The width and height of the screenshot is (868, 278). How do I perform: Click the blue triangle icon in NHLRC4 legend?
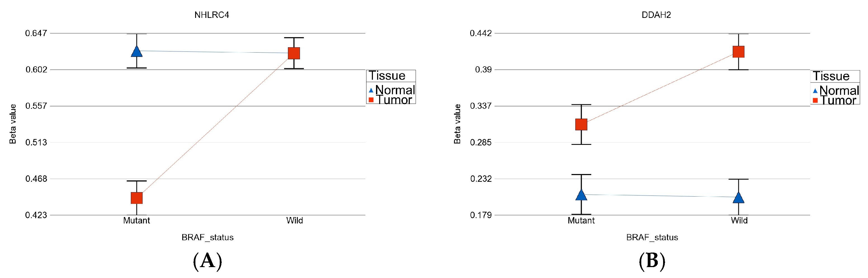371,90
